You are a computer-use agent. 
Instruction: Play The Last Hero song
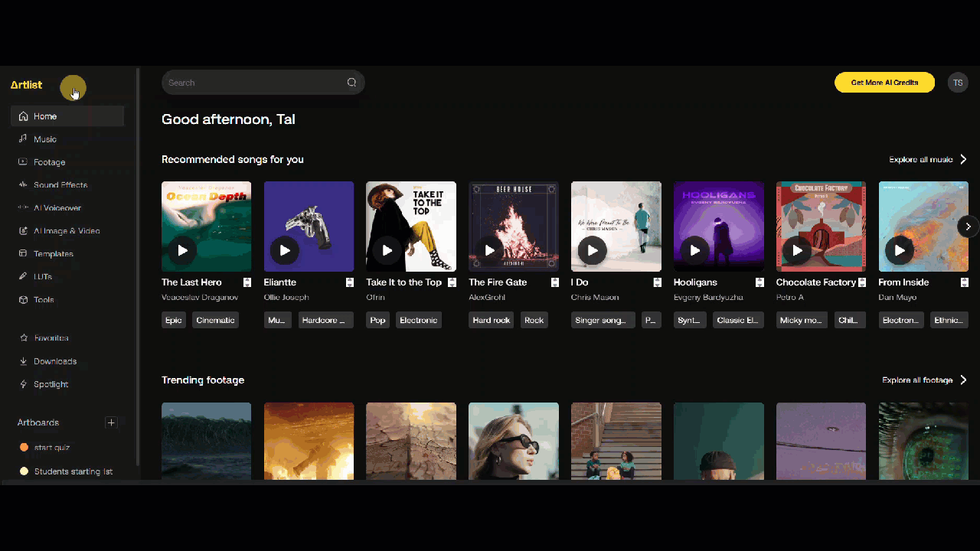(x=182, y=250)
